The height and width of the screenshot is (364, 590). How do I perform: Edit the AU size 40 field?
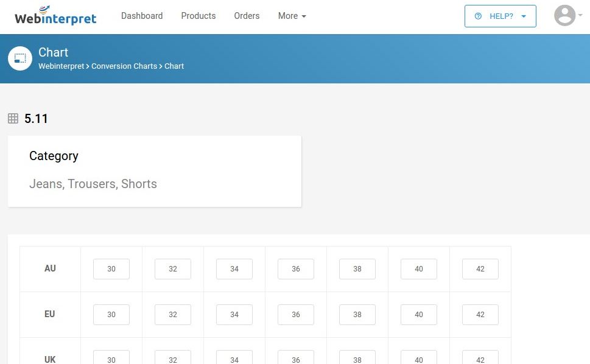point(419,269)
